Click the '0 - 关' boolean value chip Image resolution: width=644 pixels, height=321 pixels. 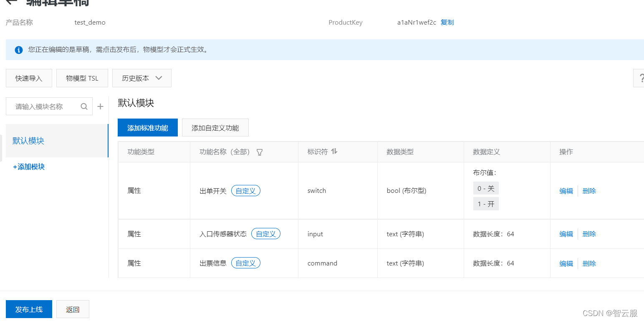[x=486, y=188]
